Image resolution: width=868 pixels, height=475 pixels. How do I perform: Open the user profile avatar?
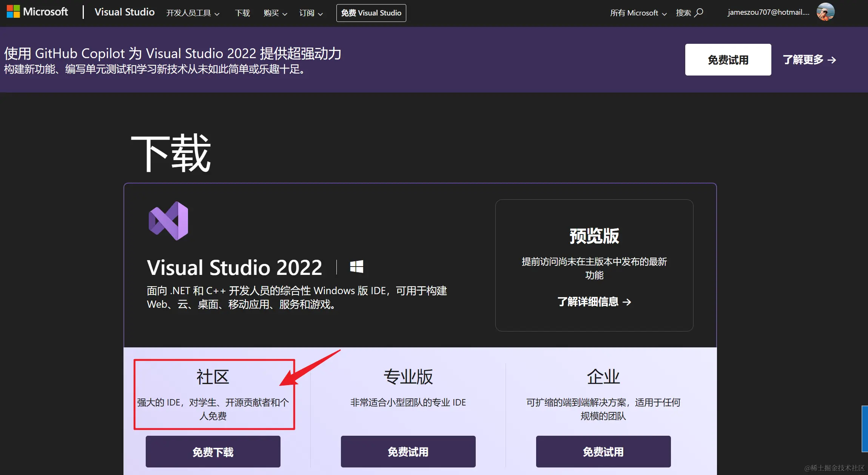825,12
